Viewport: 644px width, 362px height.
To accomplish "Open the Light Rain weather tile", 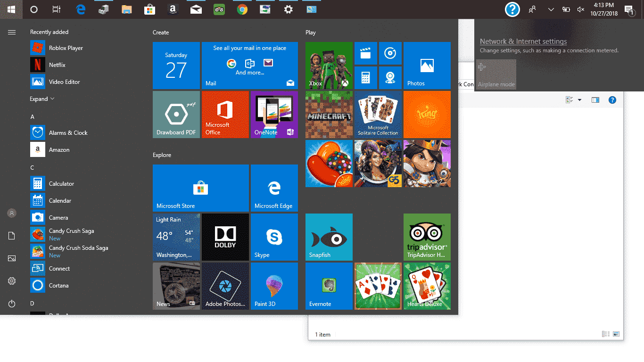I will [x=176, y=237].
